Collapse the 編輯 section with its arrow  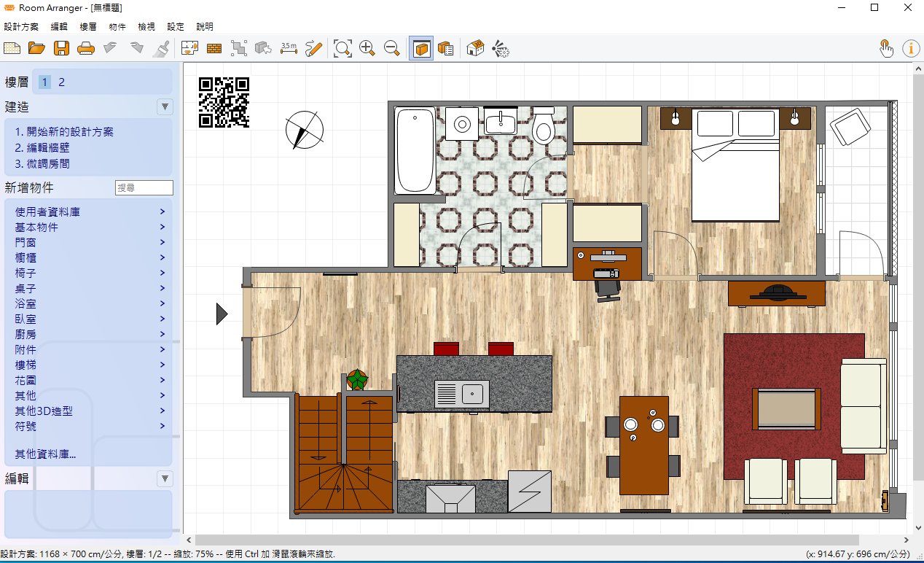[165, 478]
